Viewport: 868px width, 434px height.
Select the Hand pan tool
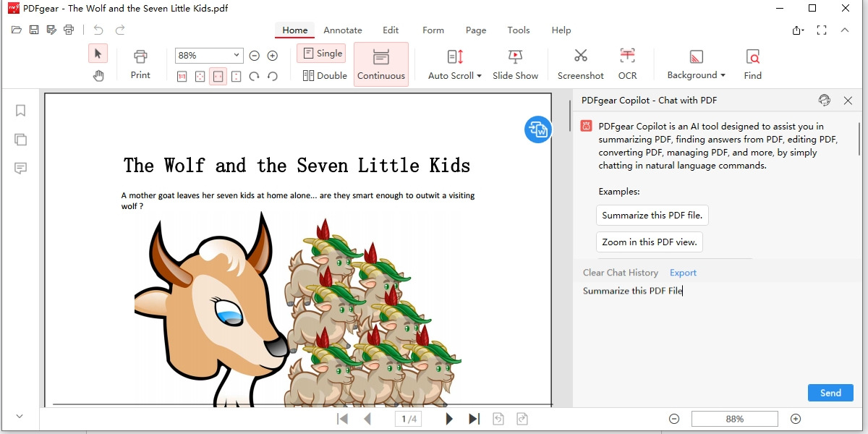pos(98,75)
